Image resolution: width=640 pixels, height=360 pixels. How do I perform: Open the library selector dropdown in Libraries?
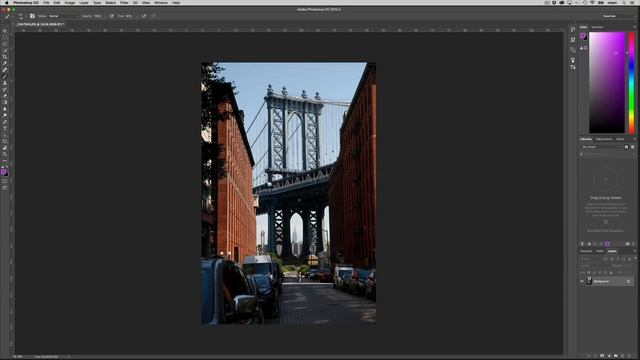(x=602, y=147)
